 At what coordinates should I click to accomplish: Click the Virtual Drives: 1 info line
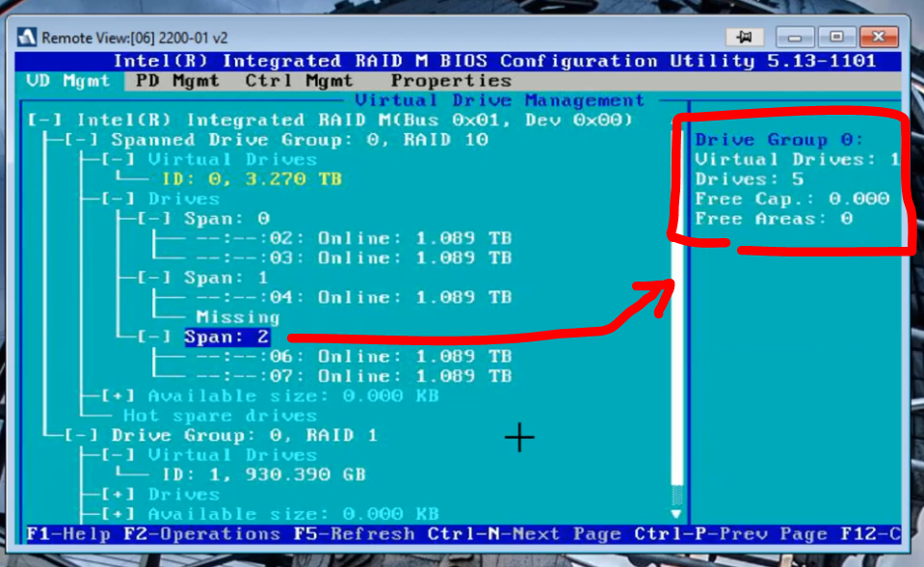(x=798, y=160)
